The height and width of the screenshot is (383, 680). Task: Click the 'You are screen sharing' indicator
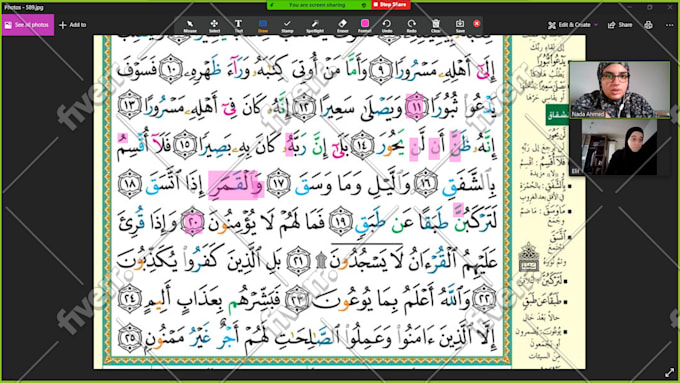coord(317,5)
